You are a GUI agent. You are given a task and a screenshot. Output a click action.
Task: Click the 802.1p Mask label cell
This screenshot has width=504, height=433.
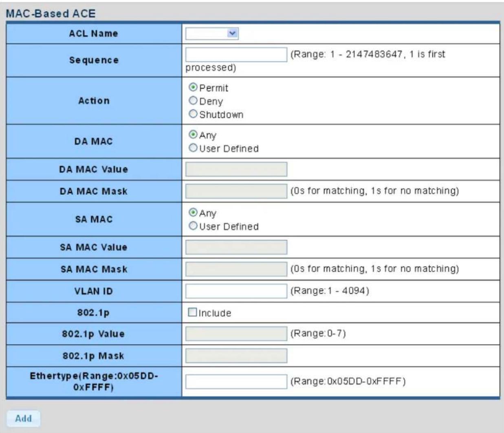[94, 356]
